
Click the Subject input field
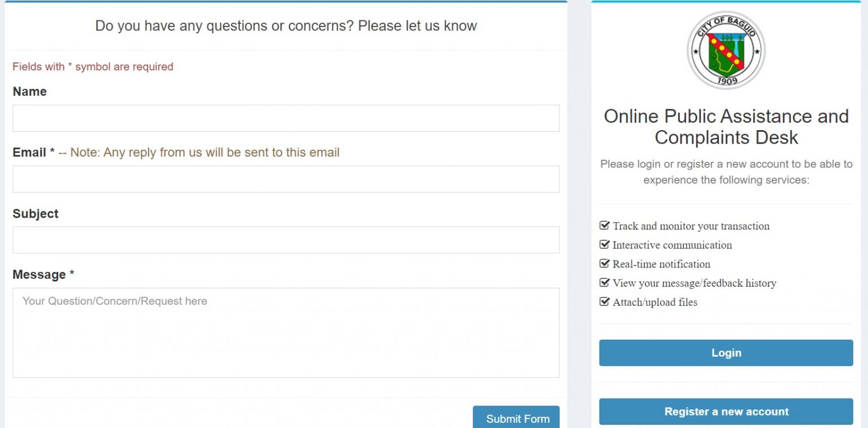click(285, 240)
